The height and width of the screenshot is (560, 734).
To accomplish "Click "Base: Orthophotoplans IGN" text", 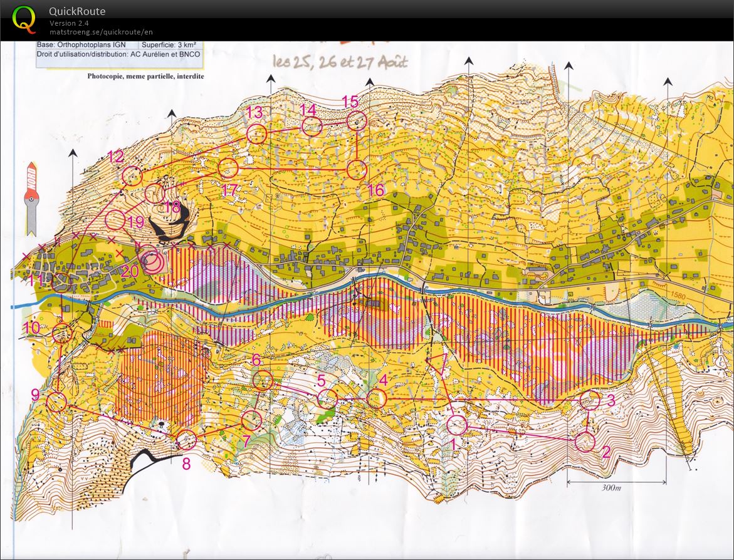I will 81,45.
